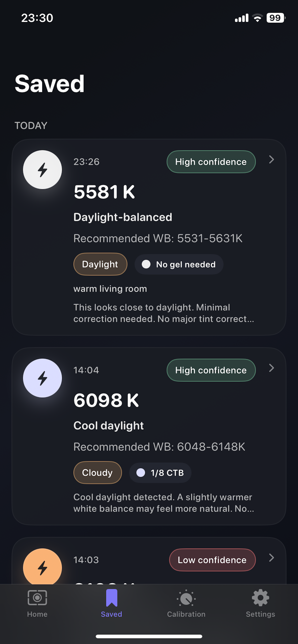The height and width of the screenshot is (644, 298).
Task: Tap the No gel needed color chip
Action: (x=179, y=264)
